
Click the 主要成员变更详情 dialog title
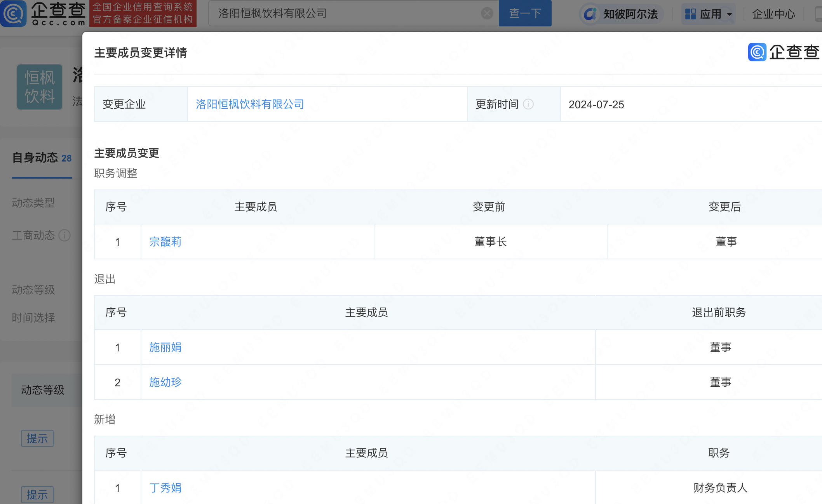(x=141, y=52)
